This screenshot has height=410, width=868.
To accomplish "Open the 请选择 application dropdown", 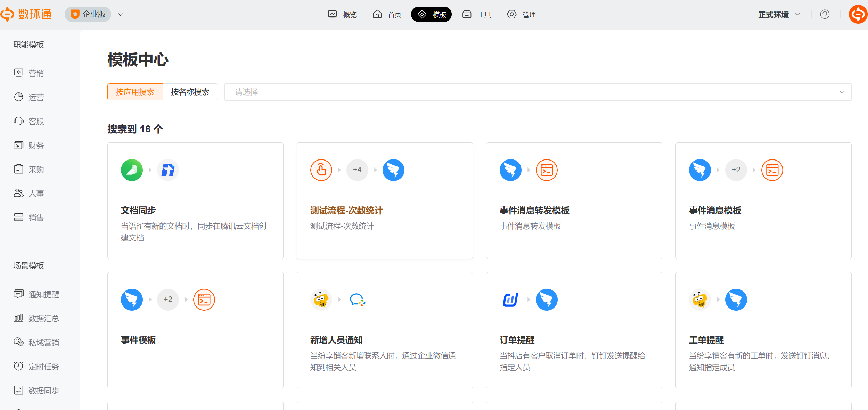I will pos(538,92).
